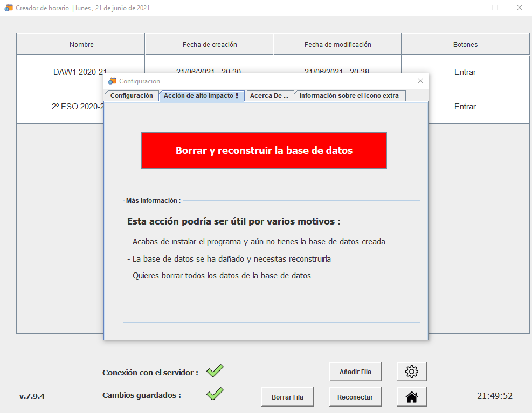Click the Configuracion dialog calendar icon

tap(112, 81)
